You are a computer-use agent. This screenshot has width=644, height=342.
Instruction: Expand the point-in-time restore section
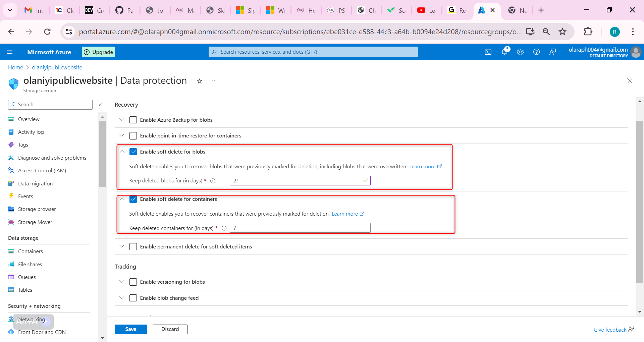point(122,135)
